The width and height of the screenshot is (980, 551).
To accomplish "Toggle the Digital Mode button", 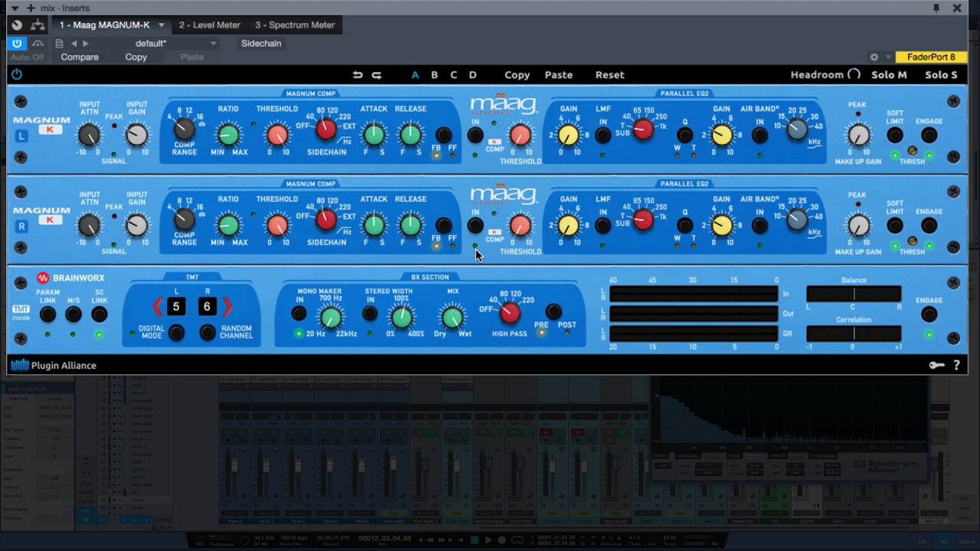I will coord(176,332).
